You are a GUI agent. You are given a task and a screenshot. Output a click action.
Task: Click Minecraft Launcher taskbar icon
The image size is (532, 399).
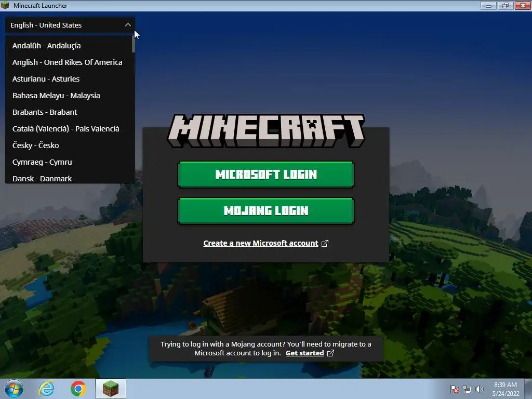pyautogui.click(x=111, y=389)
